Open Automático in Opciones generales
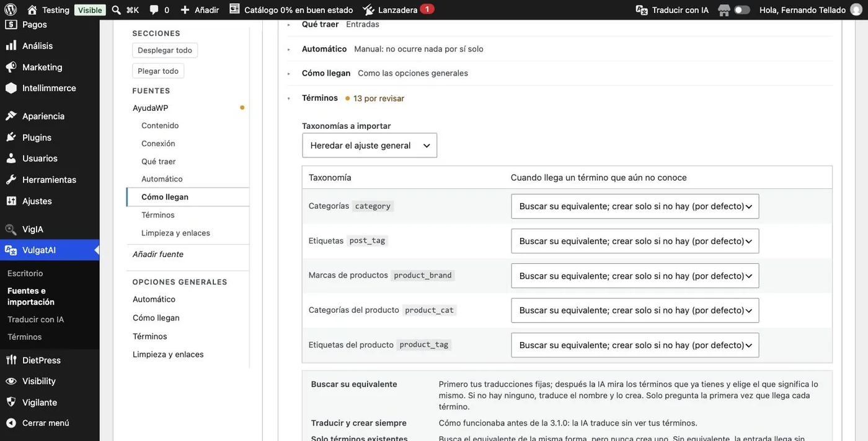This screenshot has height=441, width=868. [154, 299]
